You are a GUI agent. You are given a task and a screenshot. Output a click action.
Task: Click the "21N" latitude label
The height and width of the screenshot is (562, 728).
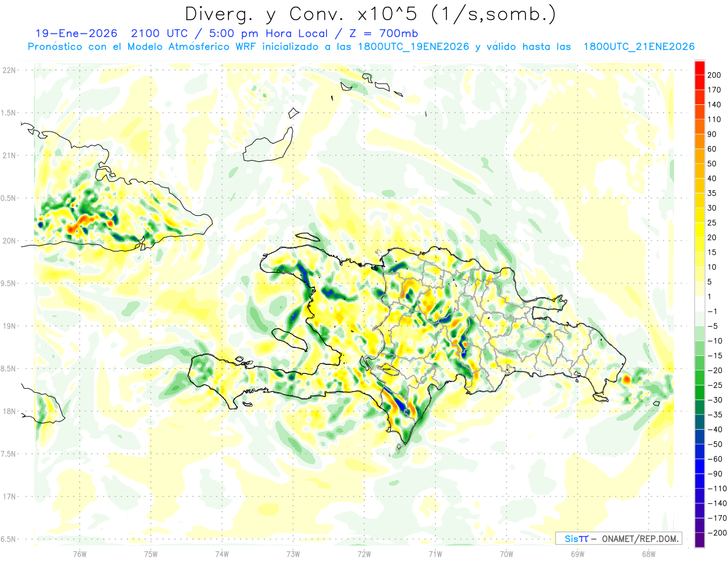pos(10,155)
